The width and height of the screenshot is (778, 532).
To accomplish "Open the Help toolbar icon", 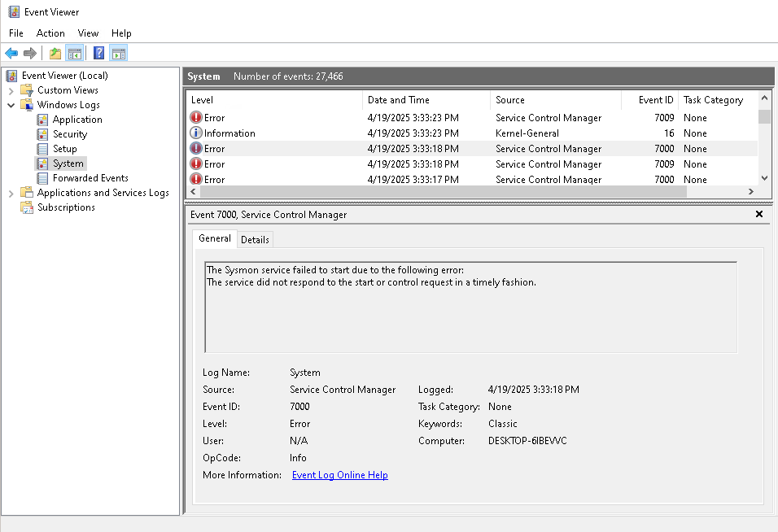I will [98, 53].
